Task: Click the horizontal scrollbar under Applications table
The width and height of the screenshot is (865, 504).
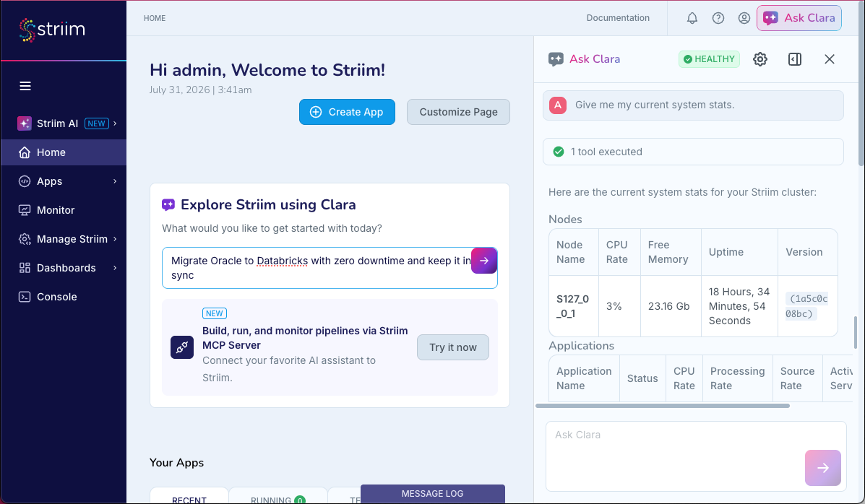Action: [x=663, y=406]
